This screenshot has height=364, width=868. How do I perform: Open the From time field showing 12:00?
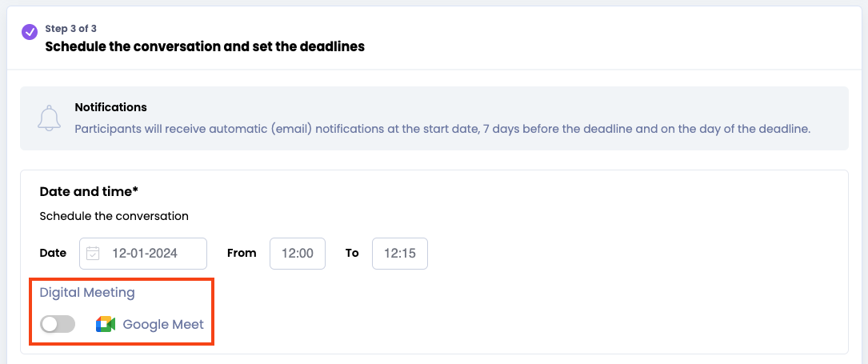(298, 254)
